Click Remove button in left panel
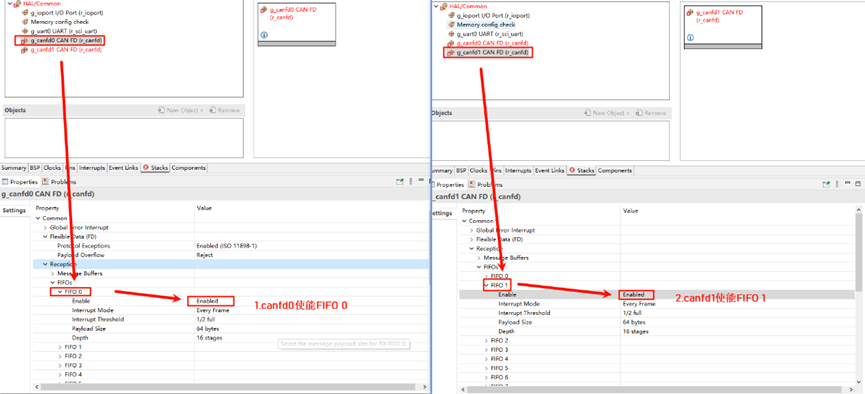This screenshot has height=394, width=865. coord(224,110)
